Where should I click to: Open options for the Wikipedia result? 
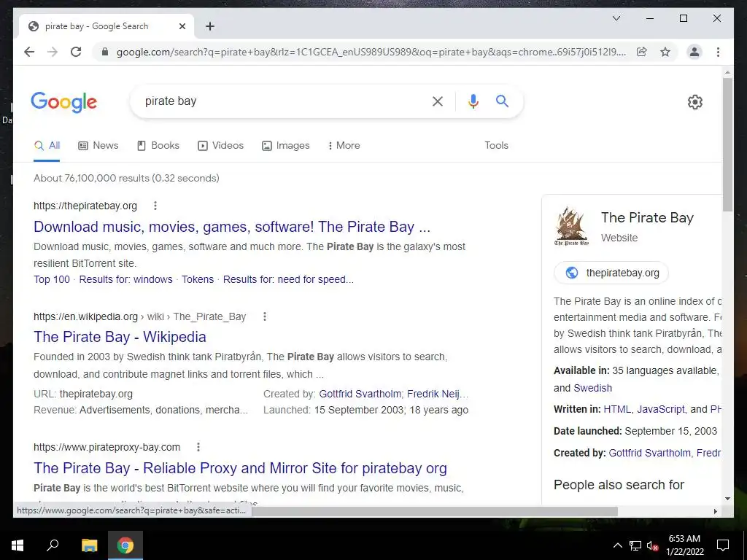pyautogui.click(x=264, y=316)
